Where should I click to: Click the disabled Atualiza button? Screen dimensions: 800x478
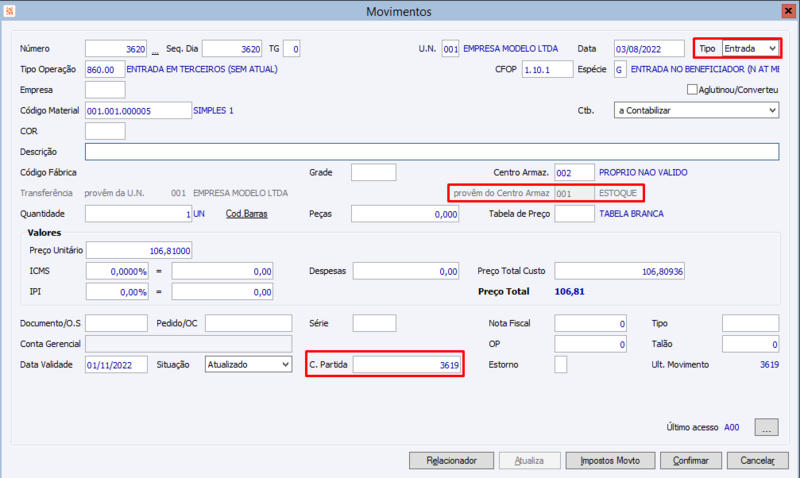tap(529, 461)
